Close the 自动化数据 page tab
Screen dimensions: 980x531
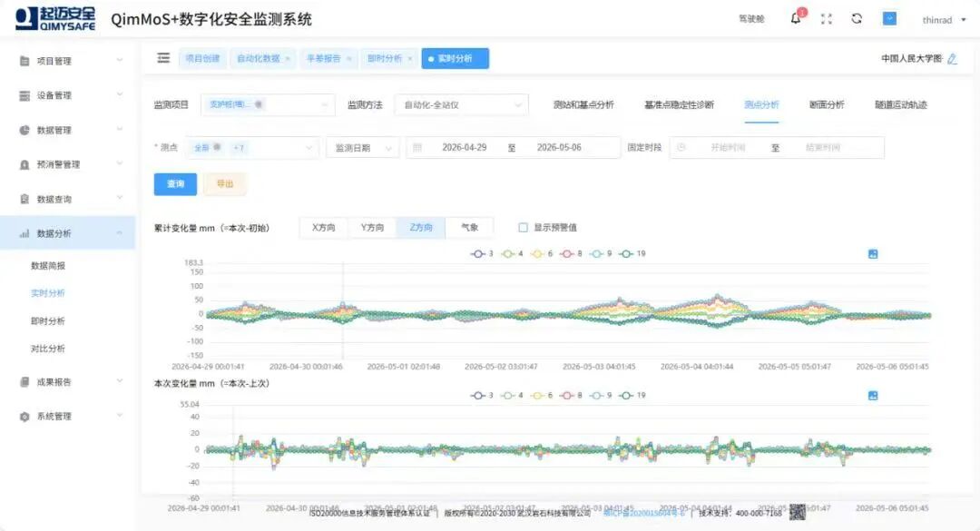click(288, 59)
